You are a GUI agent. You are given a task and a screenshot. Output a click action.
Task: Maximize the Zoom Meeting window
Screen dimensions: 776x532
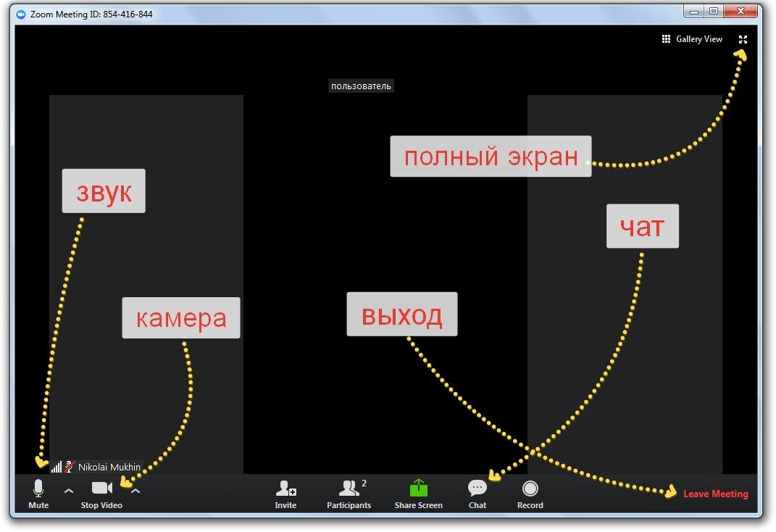coord(714,12)
